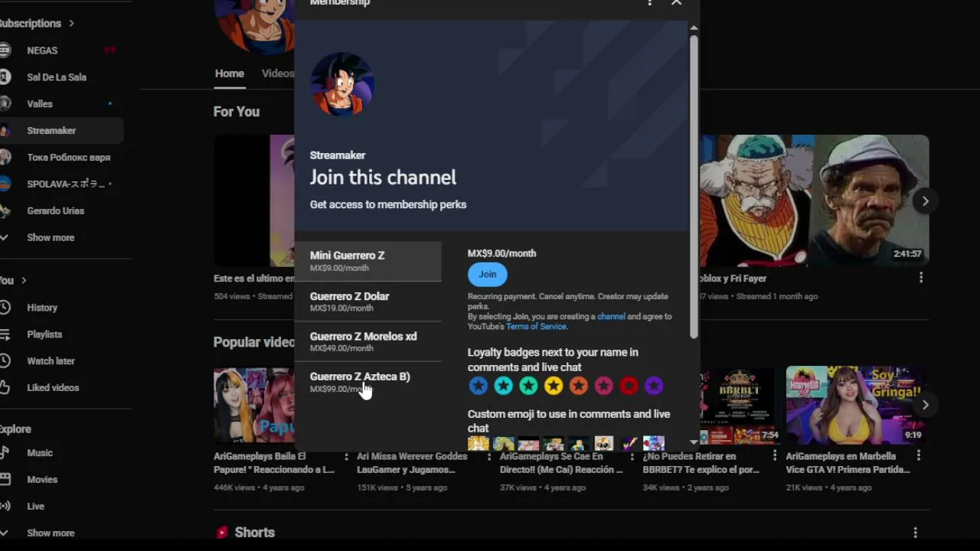The image size is (980, 551).
Task: Open the Ari Missa Werever Goddes video title
Action: (412, 462)
